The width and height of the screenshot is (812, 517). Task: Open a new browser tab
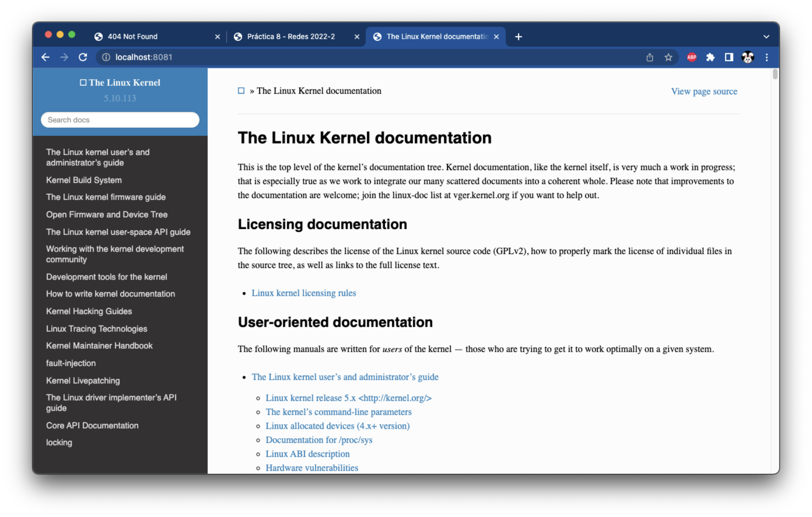pyautogui.click(x=519, y=37)
